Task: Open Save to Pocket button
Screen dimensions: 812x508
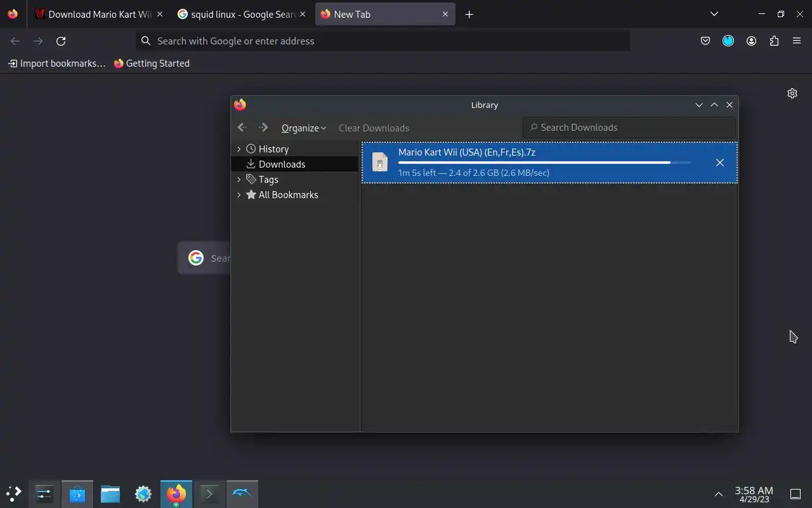Action: (x=705, y=41)
